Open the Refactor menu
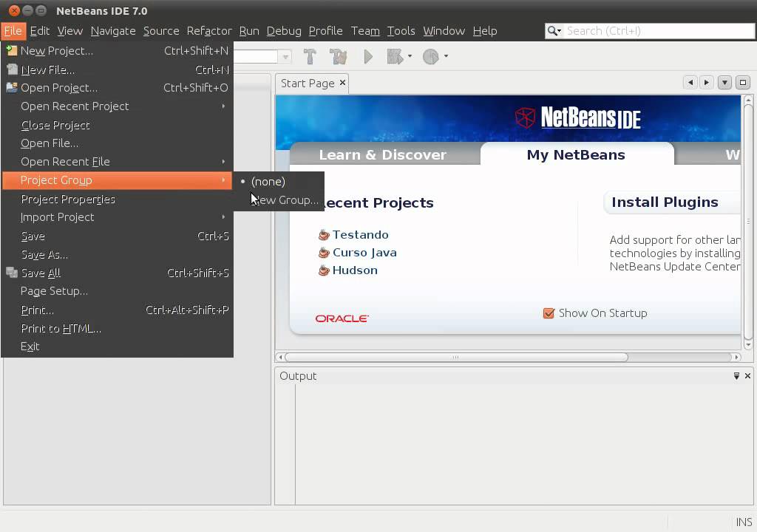757x532 pixels. point(209,31)
